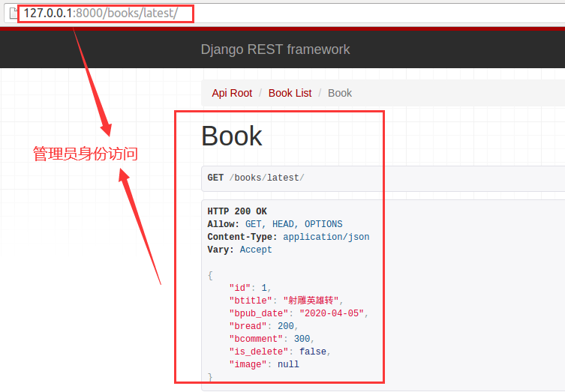Viewport: 565px width, 392px height.
Task: Select the "bcomment": 300 JSON line
Action: [x=272, y=339]
